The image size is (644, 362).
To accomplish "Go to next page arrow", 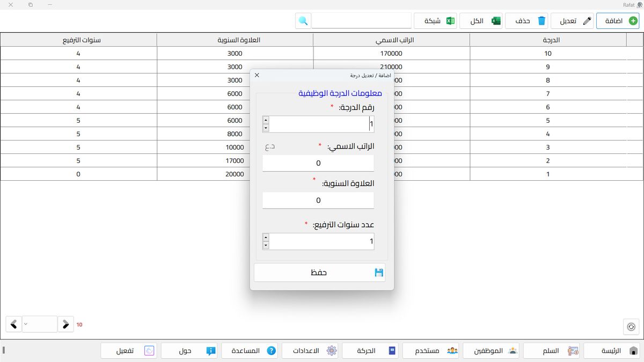I will [x=65, y=324].
